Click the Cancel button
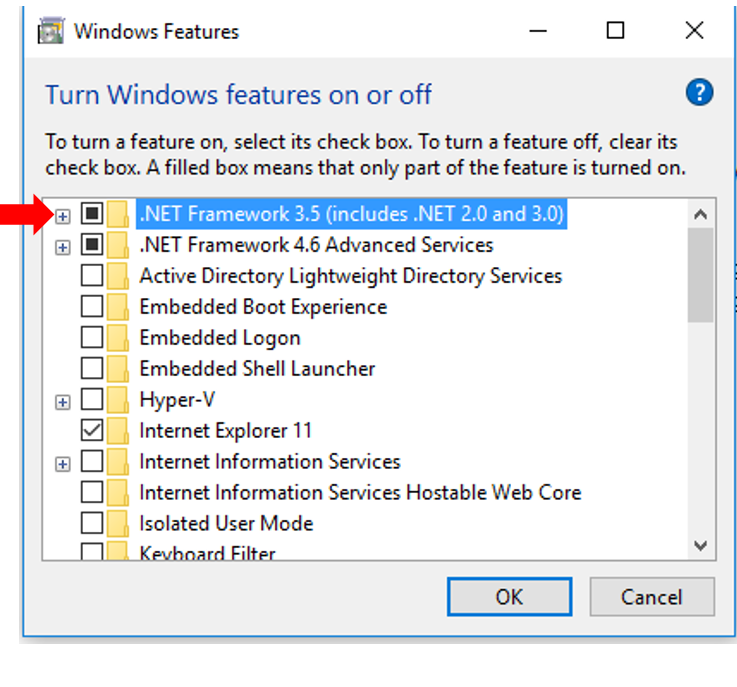 (651, 597)
